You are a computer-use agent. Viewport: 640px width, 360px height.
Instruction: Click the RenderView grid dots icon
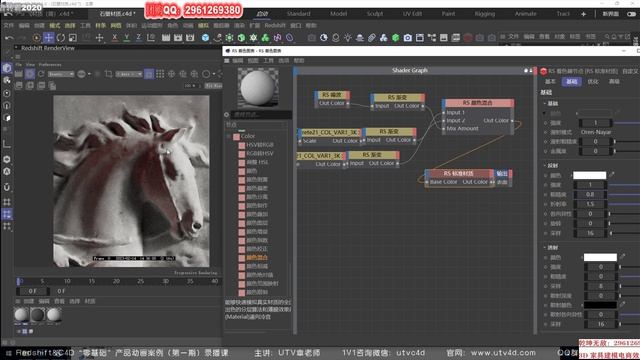[160, 74]
